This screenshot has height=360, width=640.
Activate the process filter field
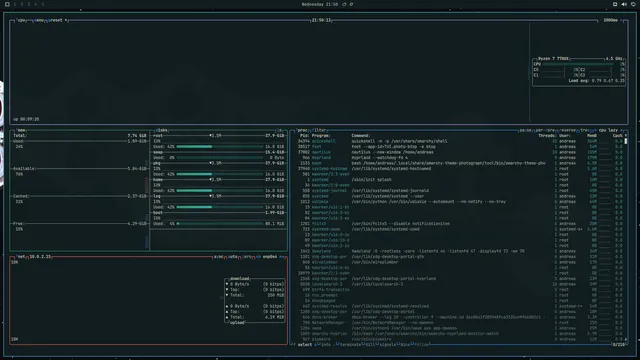[319, 130]
